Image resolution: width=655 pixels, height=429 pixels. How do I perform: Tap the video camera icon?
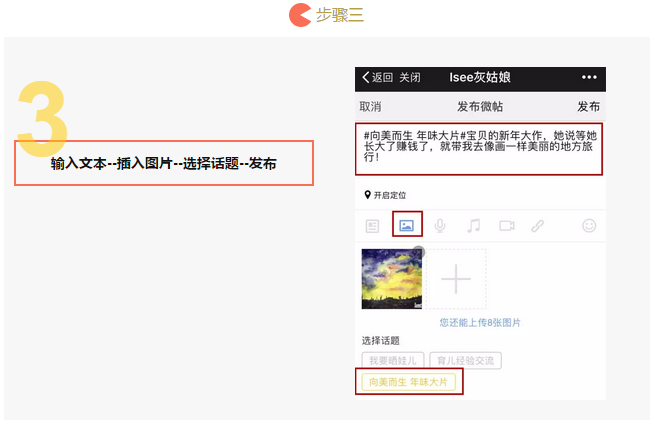507,226
